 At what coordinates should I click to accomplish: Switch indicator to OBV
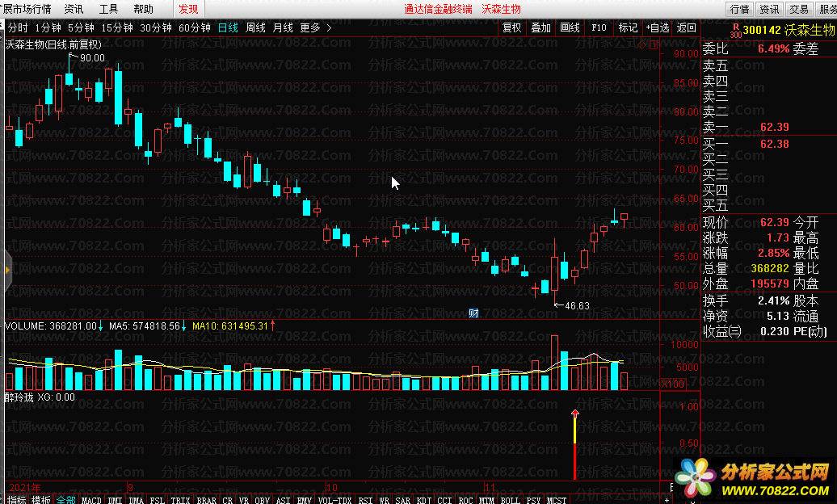click(262, 500)
